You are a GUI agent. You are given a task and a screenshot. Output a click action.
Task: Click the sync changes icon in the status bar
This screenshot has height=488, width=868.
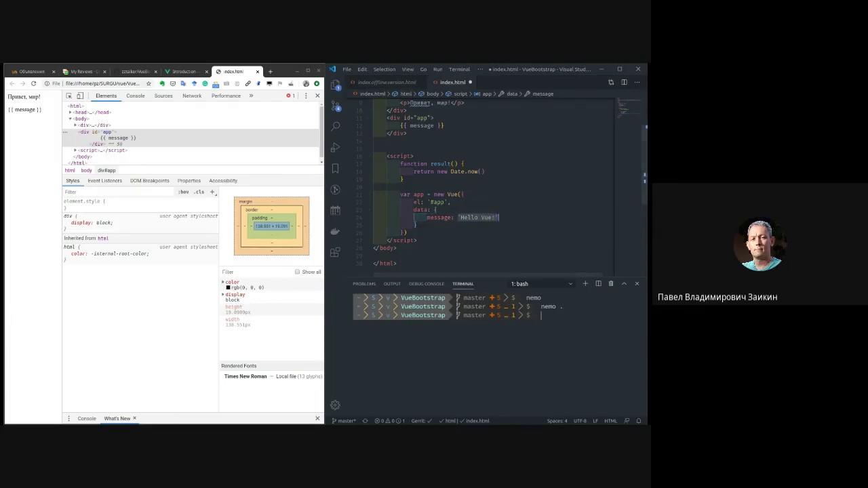tap(365, 421)
